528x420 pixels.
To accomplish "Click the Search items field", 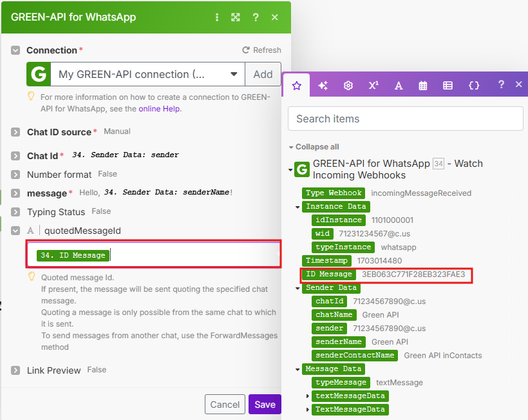I will point(406,119).
